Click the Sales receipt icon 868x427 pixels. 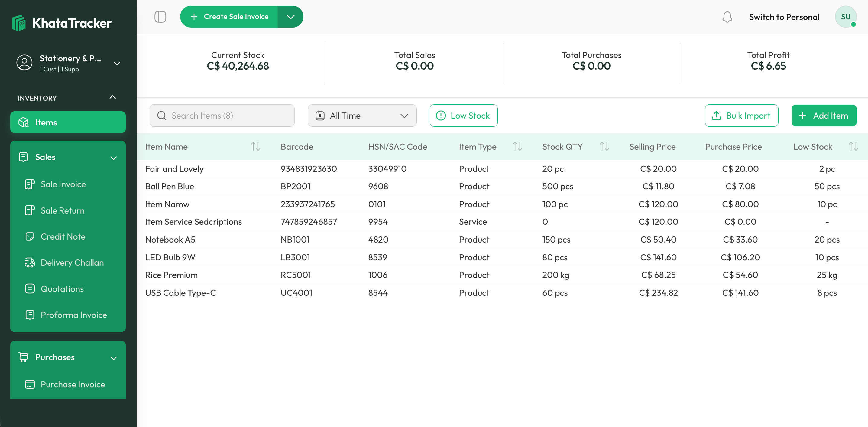[x=23, y=157]
